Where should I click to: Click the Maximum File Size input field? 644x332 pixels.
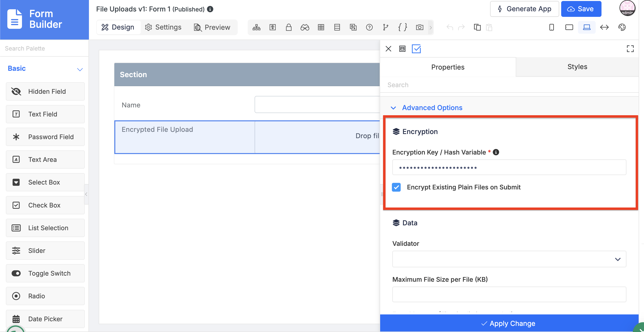point(509,295)
